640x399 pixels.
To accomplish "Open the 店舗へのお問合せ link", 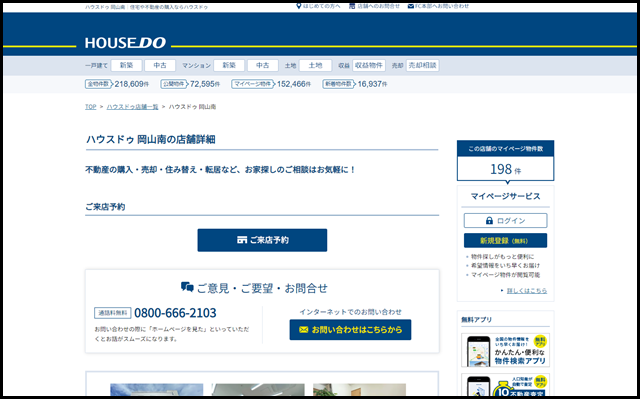I will (x=378, y=6).
